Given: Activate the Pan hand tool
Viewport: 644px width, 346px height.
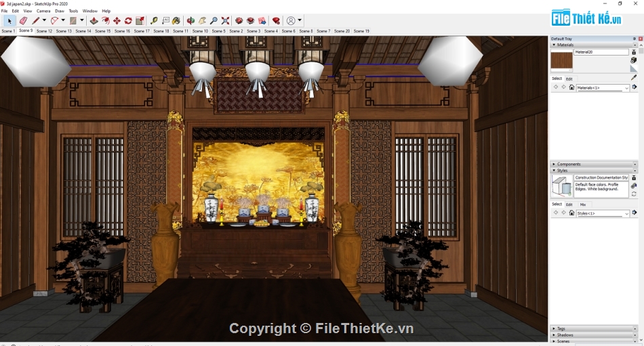Looking at the screenshot, I should pos(203,20).
